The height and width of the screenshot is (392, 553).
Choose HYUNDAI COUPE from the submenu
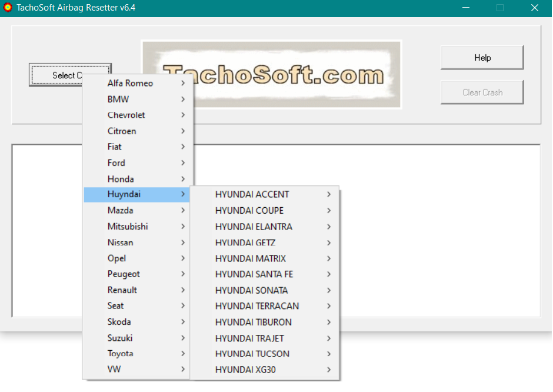pyautogui.click(x=265, y=211)
